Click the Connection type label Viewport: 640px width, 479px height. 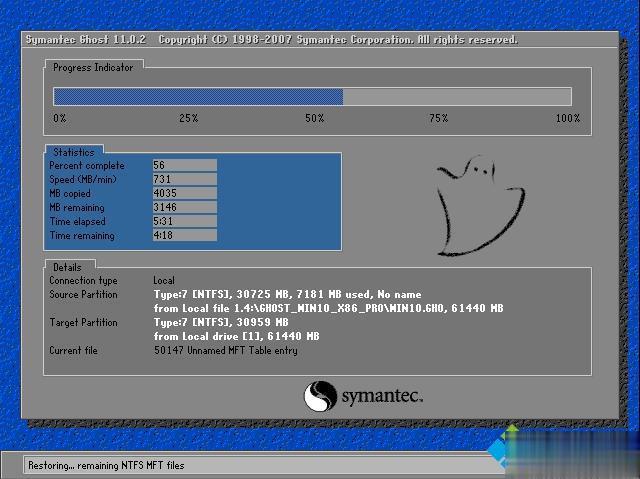tap(83, 281)
